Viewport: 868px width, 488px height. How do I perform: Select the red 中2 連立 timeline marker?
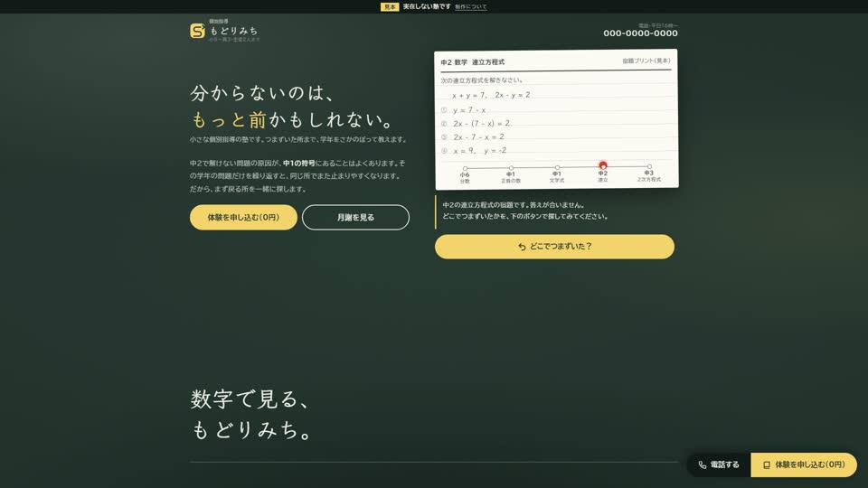tap(603, 165)
